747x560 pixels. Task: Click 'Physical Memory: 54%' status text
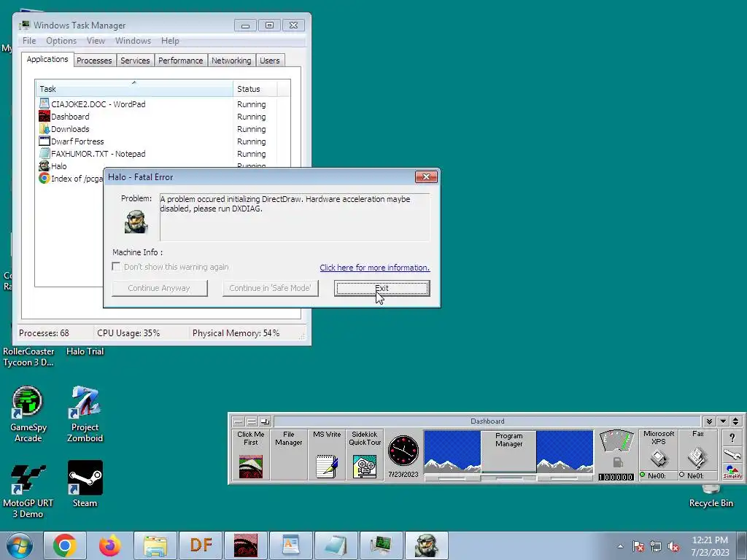(236, 333)
